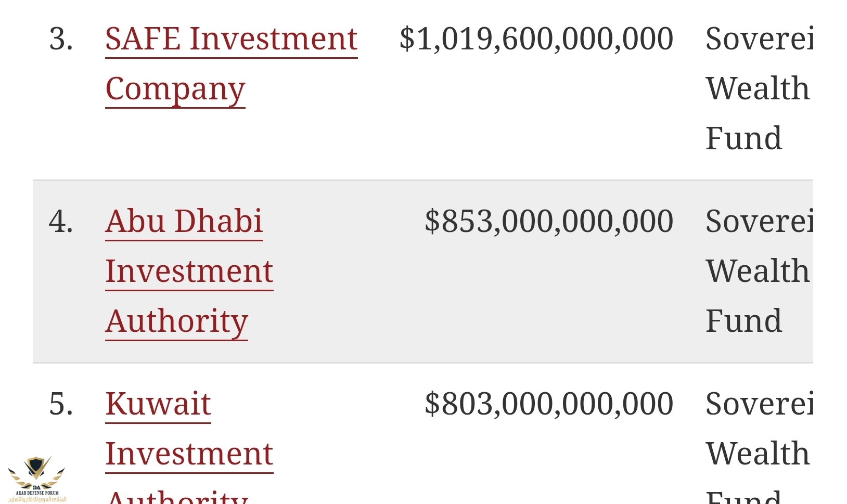Click the Arab Defense Forum logo

(36, 479)
